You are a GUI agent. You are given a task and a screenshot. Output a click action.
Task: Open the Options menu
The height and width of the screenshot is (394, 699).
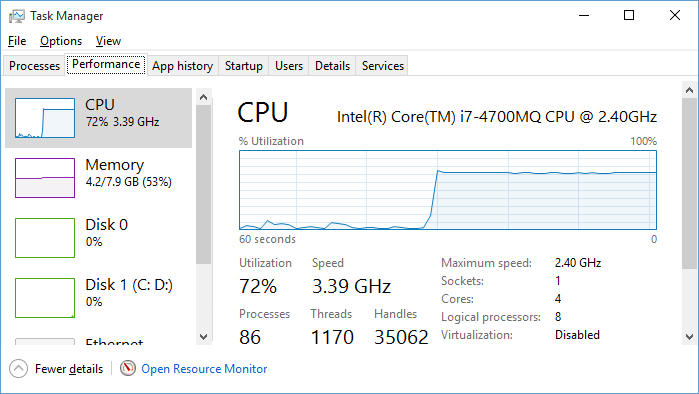tap(61, 41)
